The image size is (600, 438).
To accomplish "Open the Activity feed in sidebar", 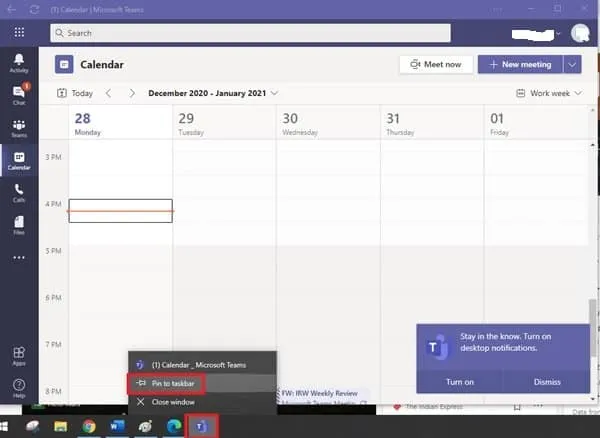I will pyautogui.click(x=18, y=63).
